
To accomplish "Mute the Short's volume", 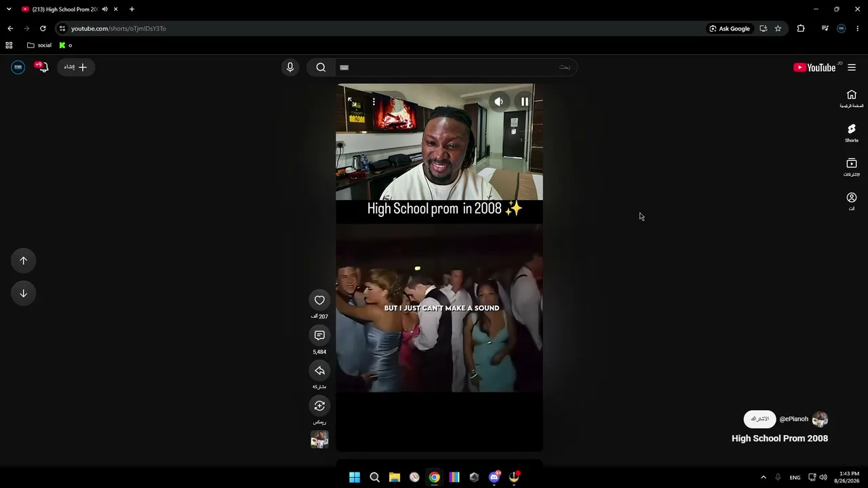I will pos(498,102).
